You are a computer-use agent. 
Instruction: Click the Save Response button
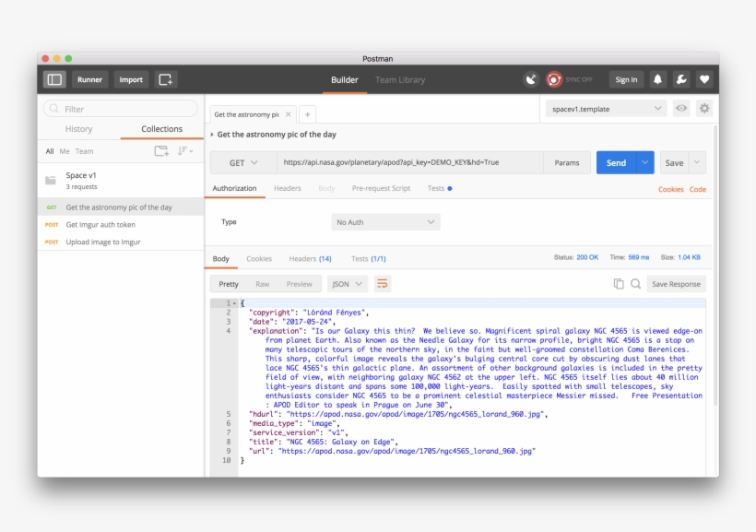pos(676,284)
